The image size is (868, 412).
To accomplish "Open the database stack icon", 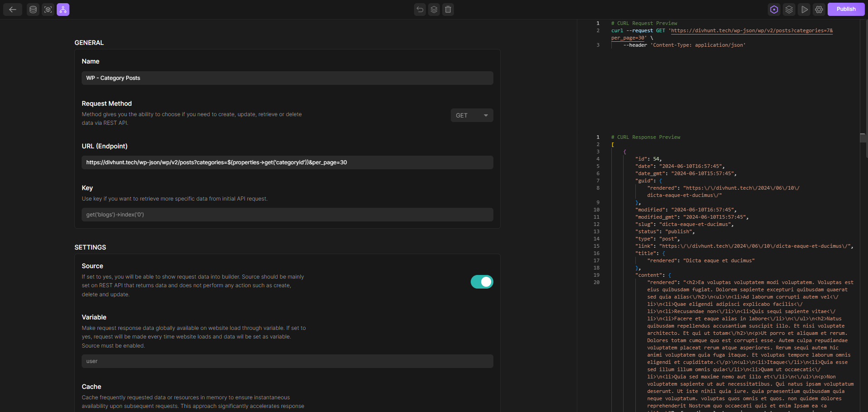I will 33,10.
